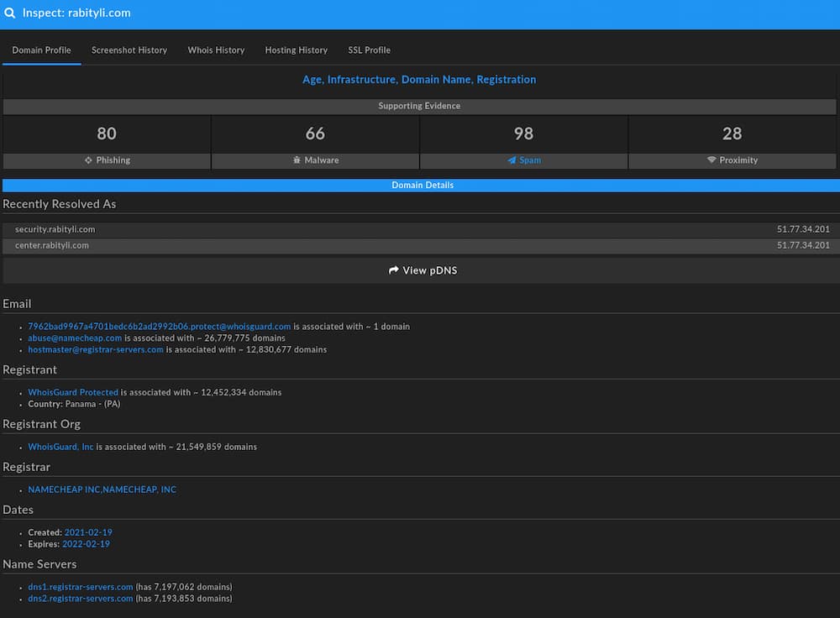Screen dimensions: 840x618
Task: Click the Proximity wifi icon
Action: click(x=711, y=160)
